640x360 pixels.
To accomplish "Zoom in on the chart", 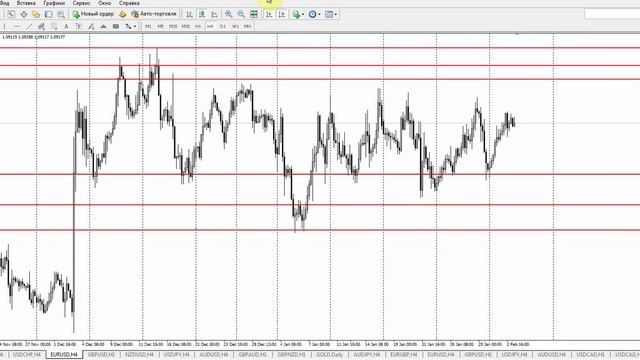I will [x=229, y=14].
